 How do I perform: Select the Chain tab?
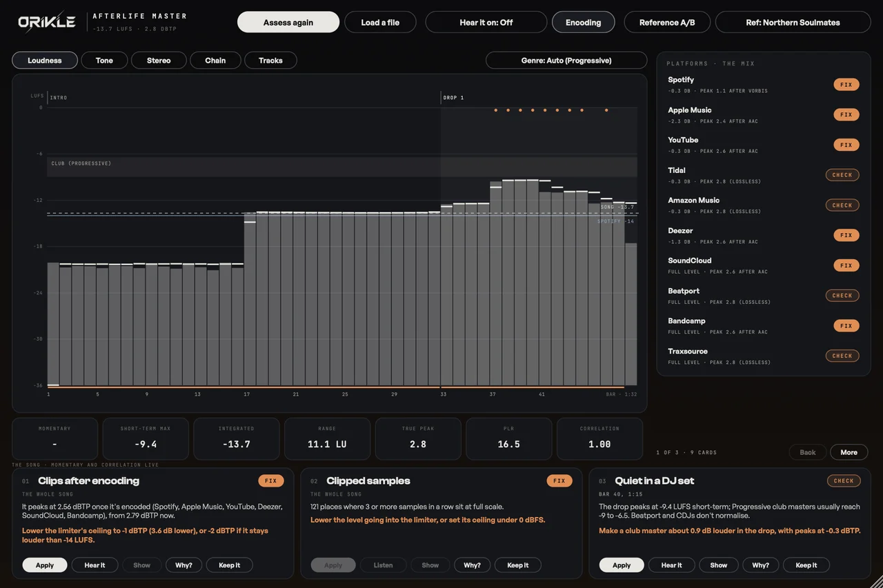(x=215, y=61)
